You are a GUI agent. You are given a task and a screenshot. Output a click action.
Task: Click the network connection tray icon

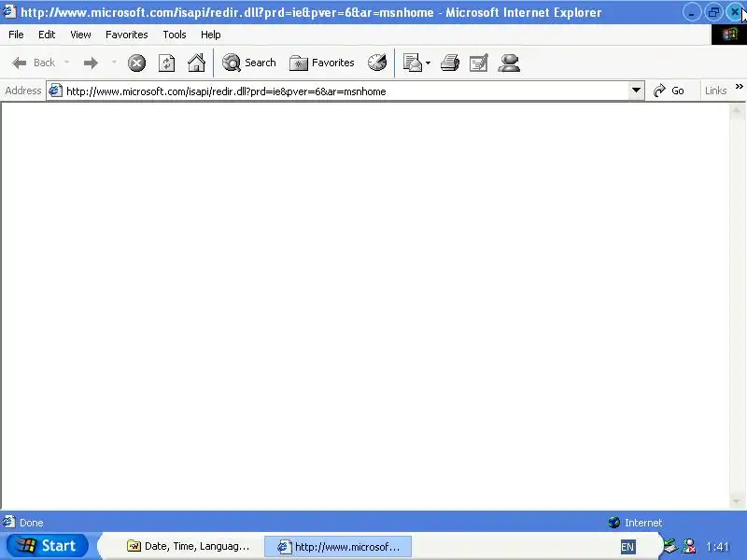coord(689,546)
